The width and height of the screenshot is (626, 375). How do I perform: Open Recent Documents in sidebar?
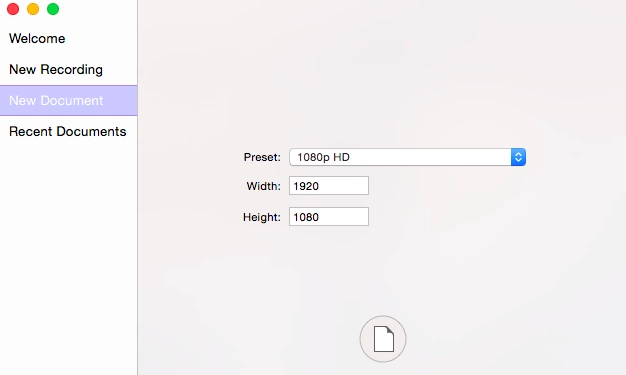coord(68,131)
